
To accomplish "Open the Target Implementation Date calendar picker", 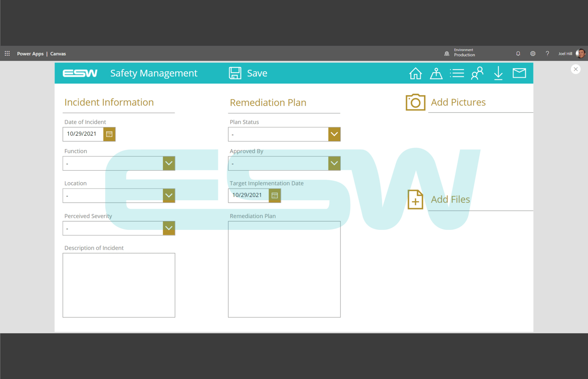I will tap(274, 195).
